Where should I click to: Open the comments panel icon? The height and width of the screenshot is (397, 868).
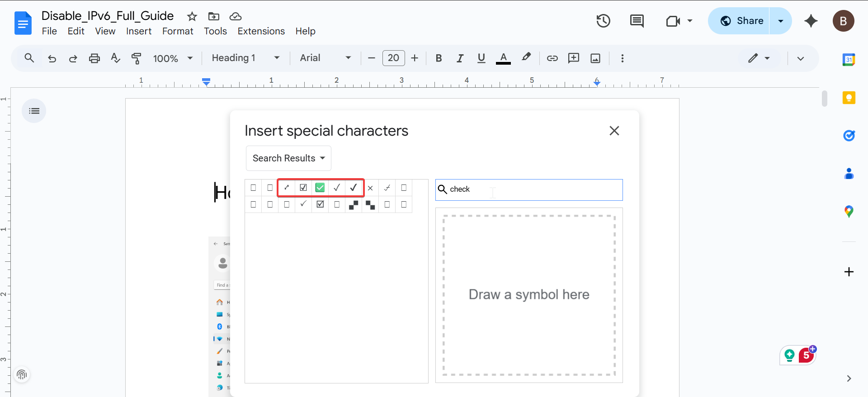pos(637,21)
